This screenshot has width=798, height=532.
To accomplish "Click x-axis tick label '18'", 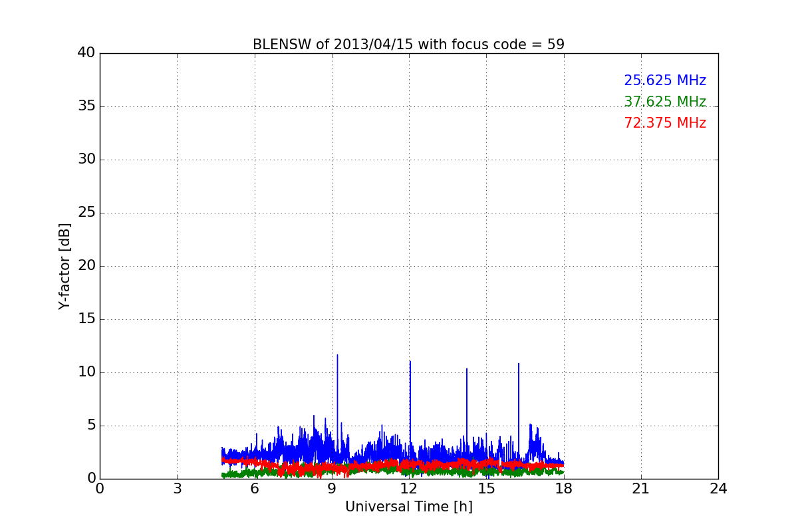I will coord(564,488).
